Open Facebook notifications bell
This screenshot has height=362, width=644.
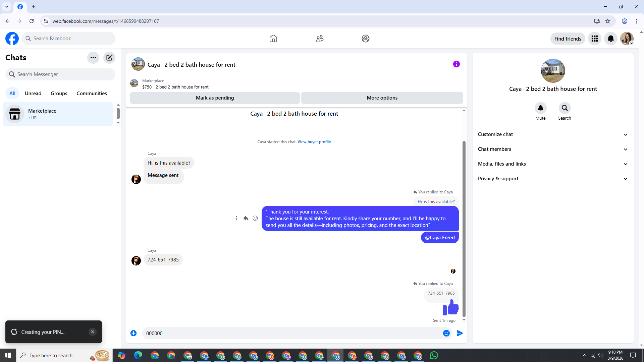[610, 39]
